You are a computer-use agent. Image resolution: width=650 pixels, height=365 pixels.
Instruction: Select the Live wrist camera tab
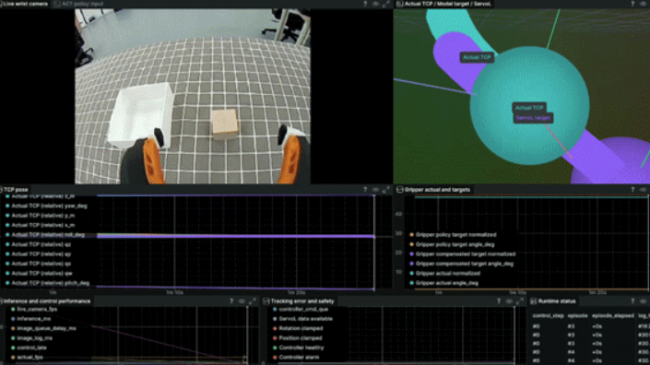pyautogui.click(x=24, y=4)
